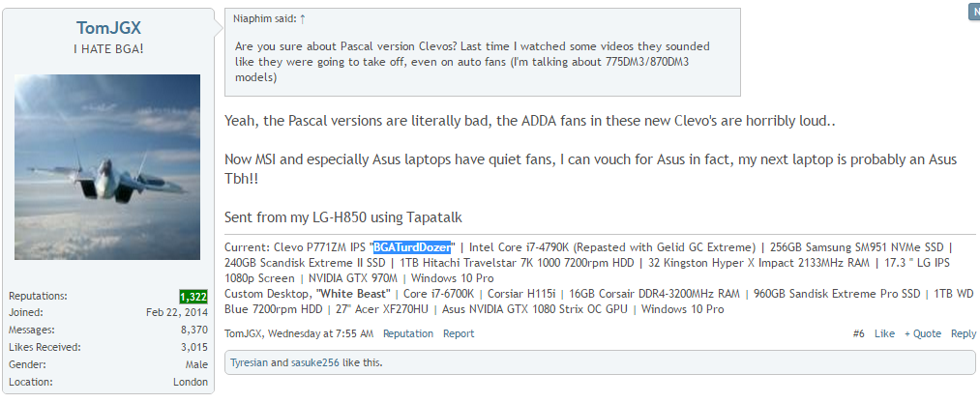Click the 'I HATE BGA!' user title

pyautogui.click(x=107, y=48)
